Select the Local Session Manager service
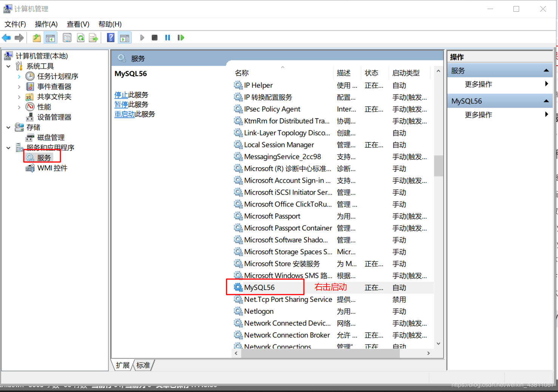Screen dimensions: 558x392 (x=333, y=145)
